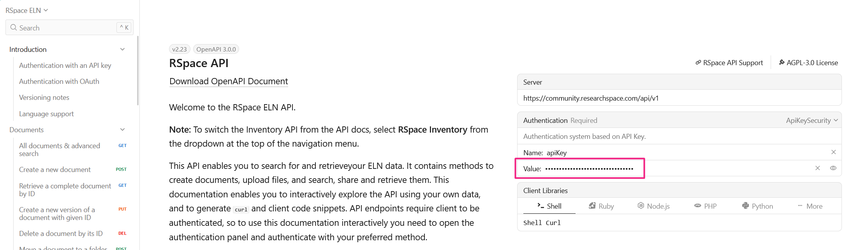Click the Server panel header

point(679,82)
